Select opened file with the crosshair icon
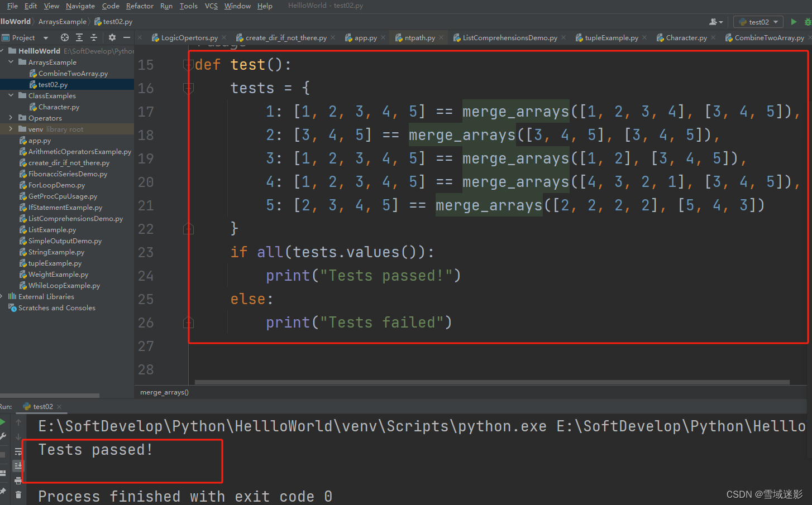 (x=65, y=37)
